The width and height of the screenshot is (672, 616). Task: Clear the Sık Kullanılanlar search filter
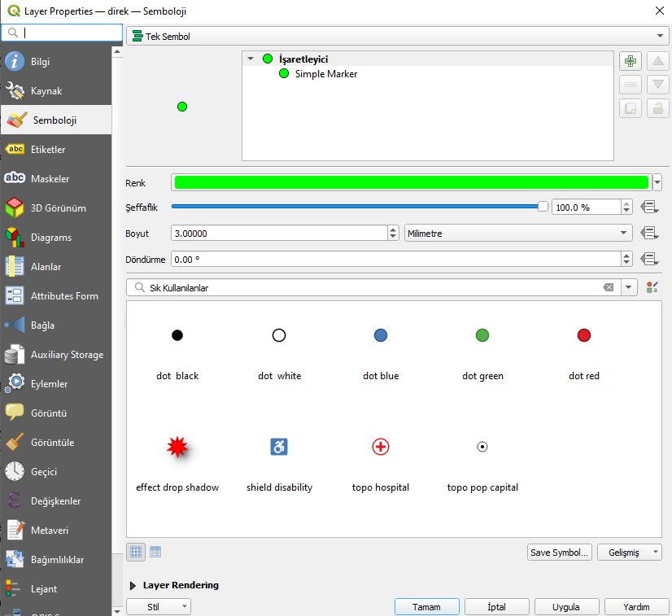coord(609,287)
